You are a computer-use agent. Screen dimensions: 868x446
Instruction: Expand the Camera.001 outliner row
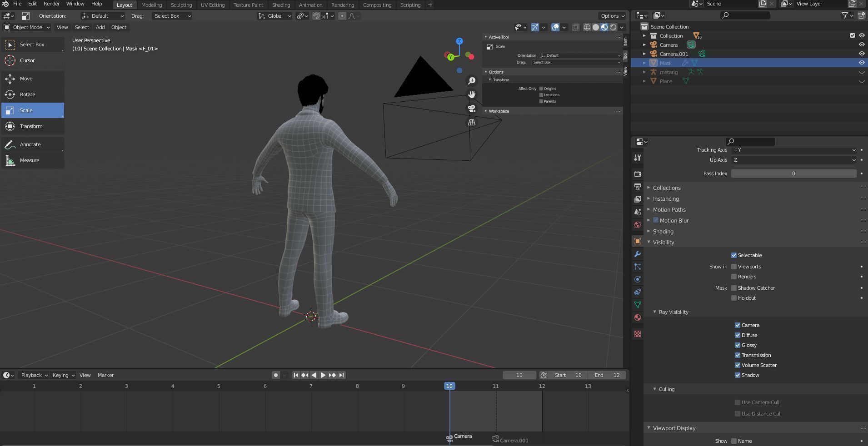point(644,54)
